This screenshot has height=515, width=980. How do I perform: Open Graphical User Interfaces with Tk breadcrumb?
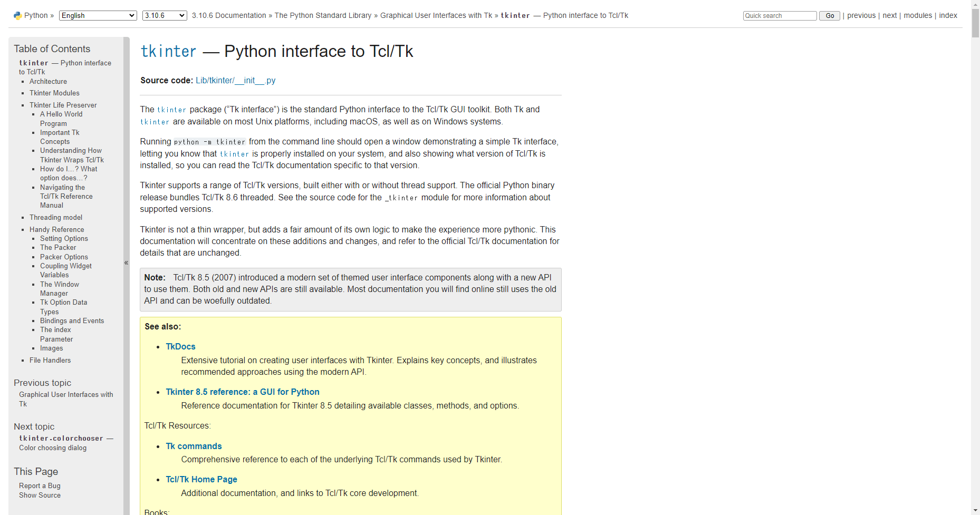click(x=436, y=15)
